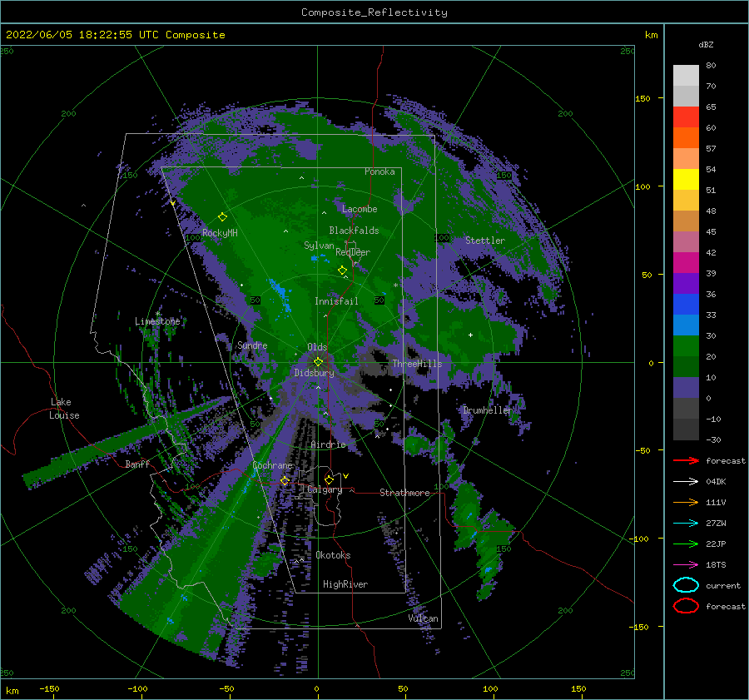Viewport: 749px width, 700px height.
Task: Click the yellow radar site marker at Didsbury
Action: click(x=318, y=362)
